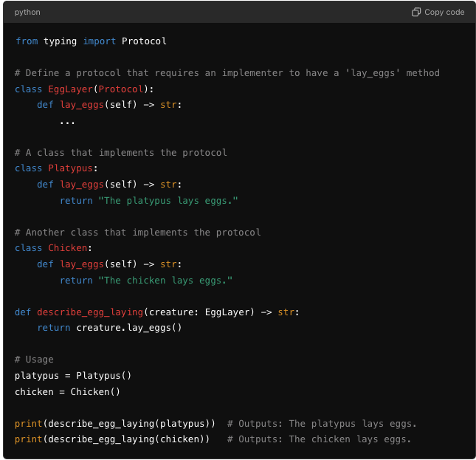Click "print(describe_egg_laying(chicken))" statement
Image resolution: width=476 pixels, height=460 pixels.
pyautogui.click(x=112, y=439)
